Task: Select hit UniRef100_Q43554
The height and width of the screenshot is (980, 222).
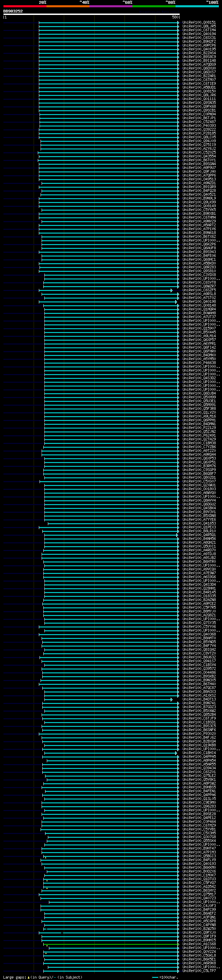Action: [x=199, y=156]
